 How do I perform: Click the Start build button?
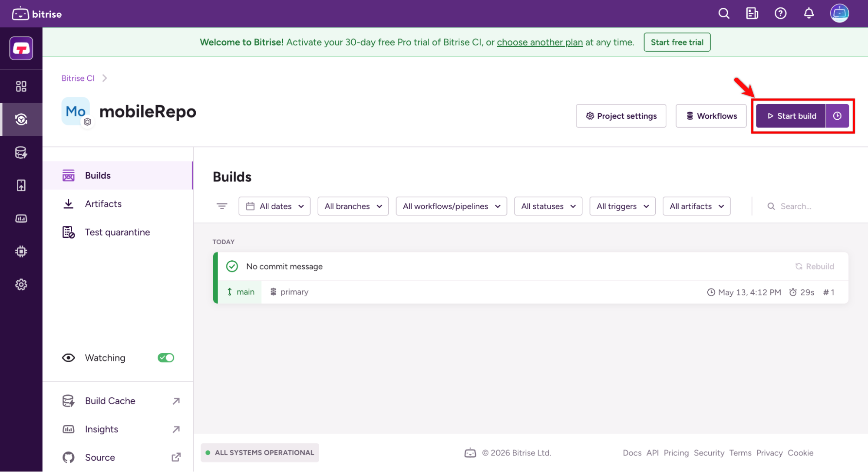pos(791,116)
